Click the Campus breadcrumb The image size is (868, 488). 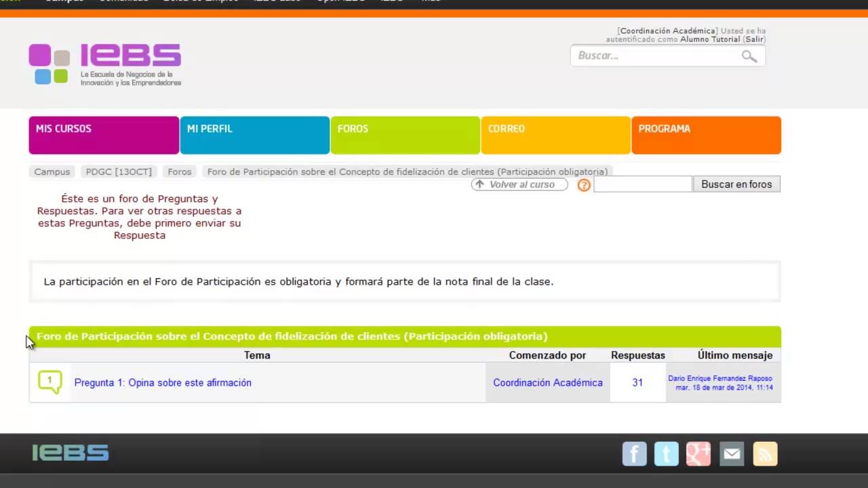coord(52,171)
